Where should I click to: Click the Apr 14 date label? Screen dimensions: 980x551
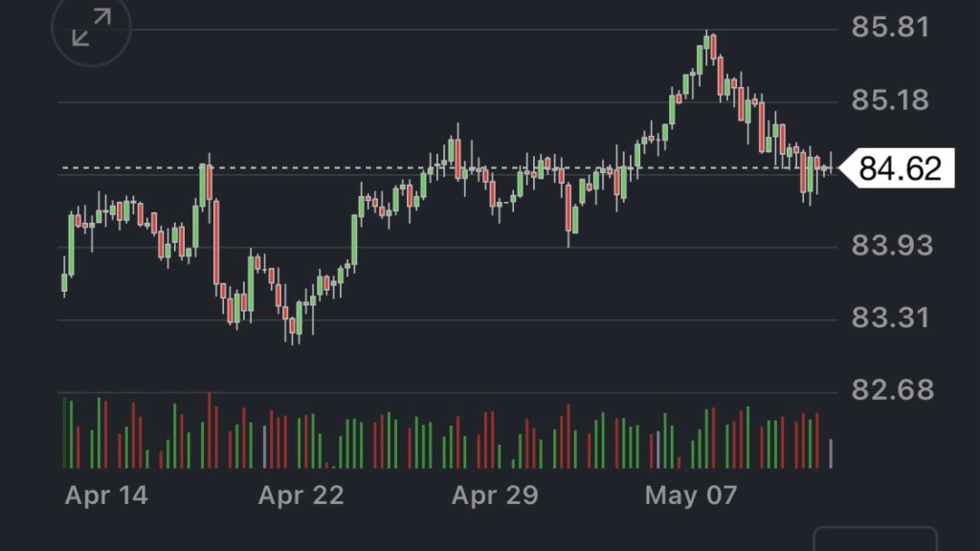pyautogui.click(x=106, y=495)
